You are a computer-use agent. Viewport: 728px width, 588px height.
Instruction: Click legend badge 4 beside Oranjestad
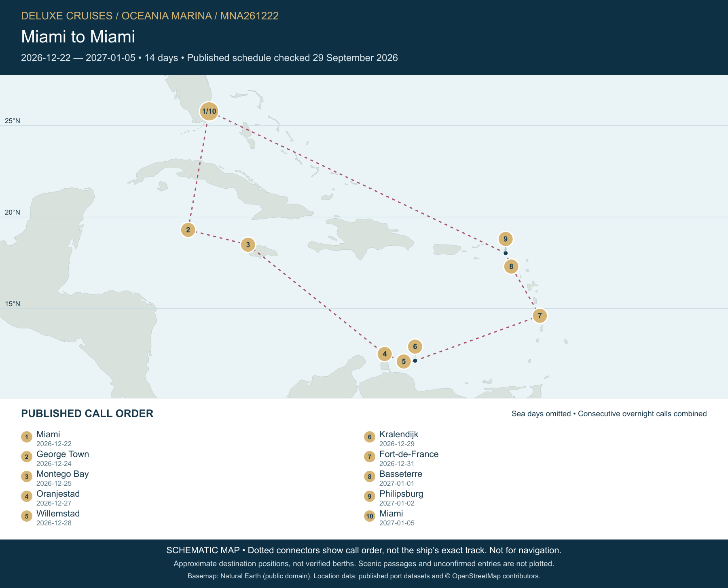(x=27, y=496)
